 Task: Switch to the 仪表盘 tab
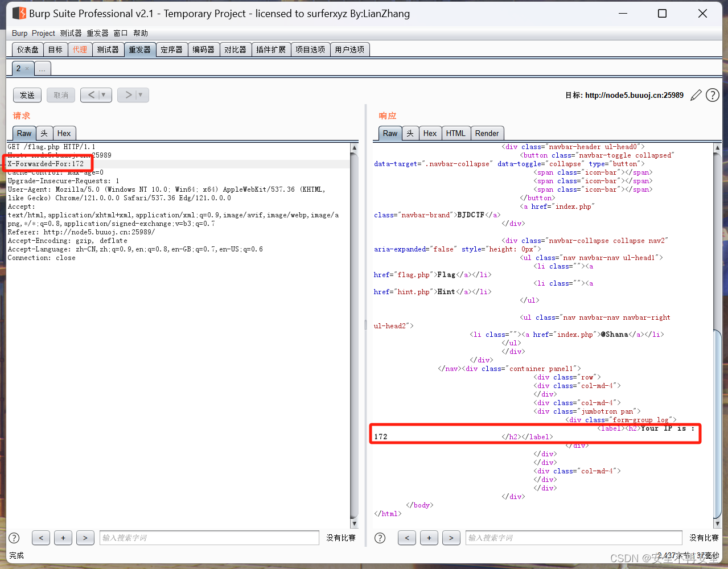point(28,50)
